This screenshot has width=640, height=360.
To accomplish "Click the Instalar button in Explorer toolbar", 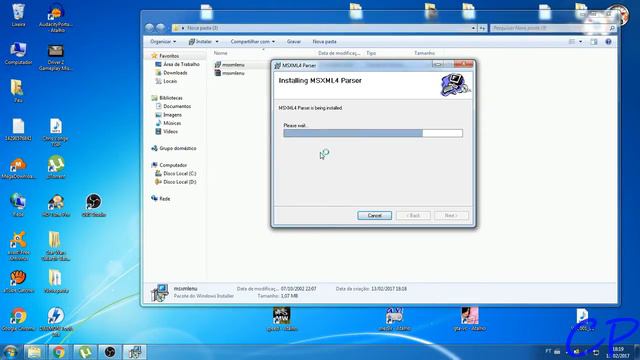I will (200, 42).
